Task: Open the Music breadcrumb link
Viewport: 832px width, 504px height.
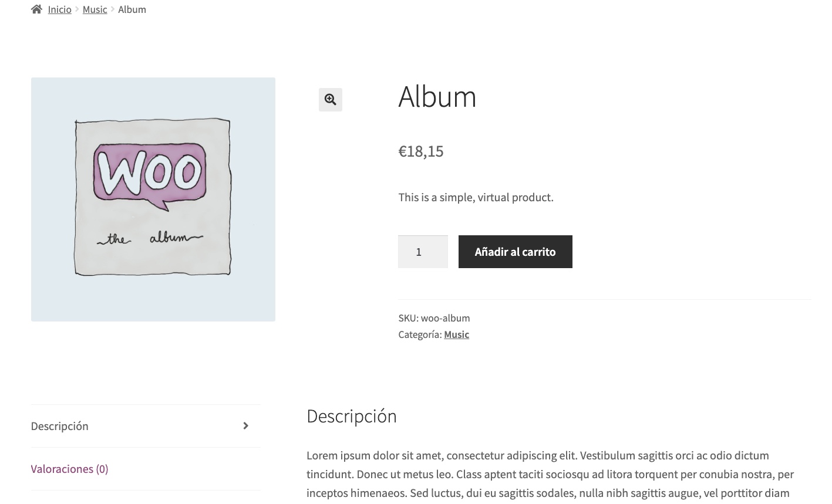Action: pos(95,9)
